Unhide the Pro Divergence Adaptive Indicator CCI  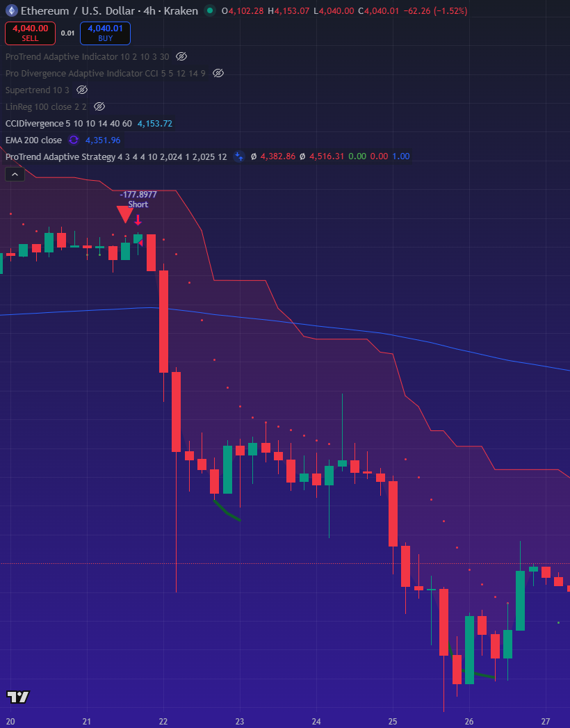(x=218, y=73)
